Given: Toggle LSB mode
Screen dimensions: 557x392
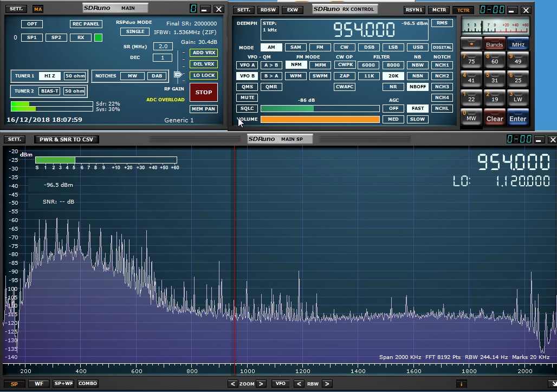Looking at the screenshot, I should coord(393,47).
